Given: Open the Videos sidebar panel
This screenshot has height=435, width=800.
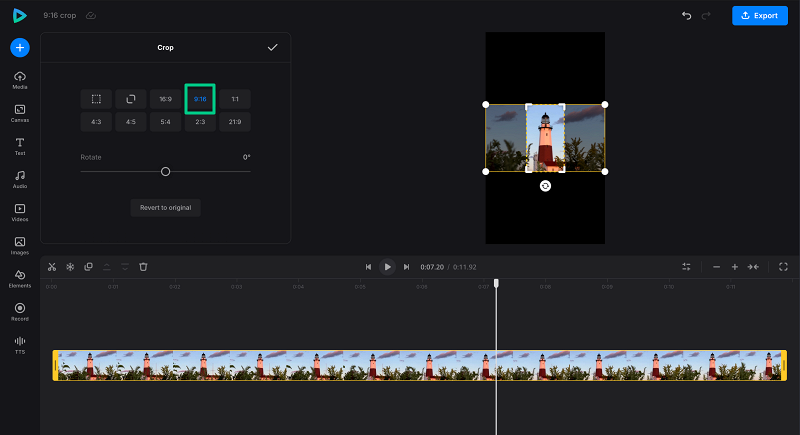Looking at the screenshot, I should click(x=20, y=213).
